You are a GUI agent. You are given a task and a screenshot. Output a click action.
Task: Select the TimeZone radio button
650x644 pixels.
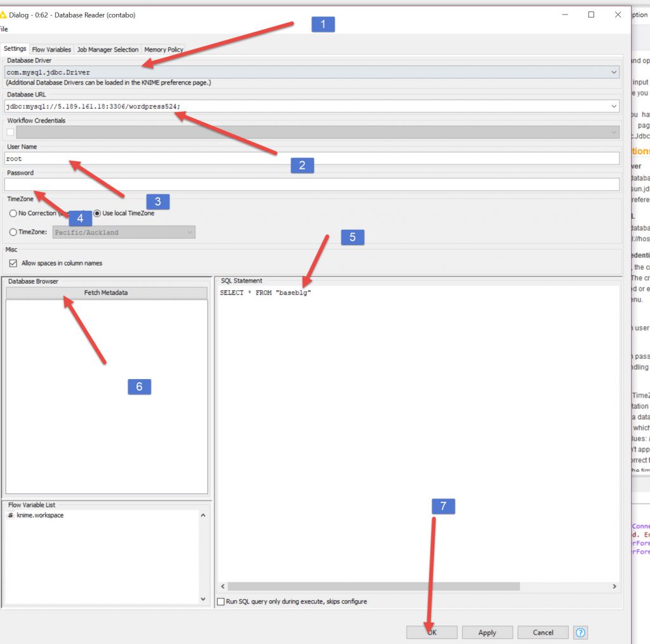(x=13, y=232)
